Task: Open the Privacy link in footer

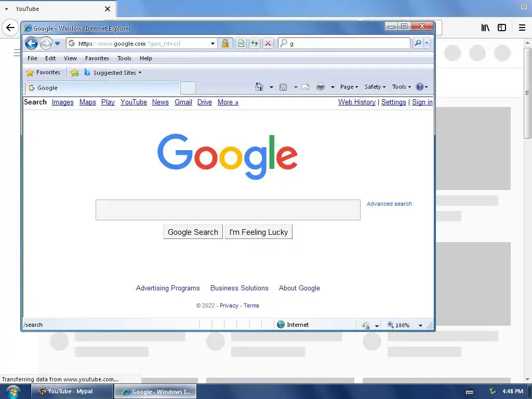Action: pos(229,305)
